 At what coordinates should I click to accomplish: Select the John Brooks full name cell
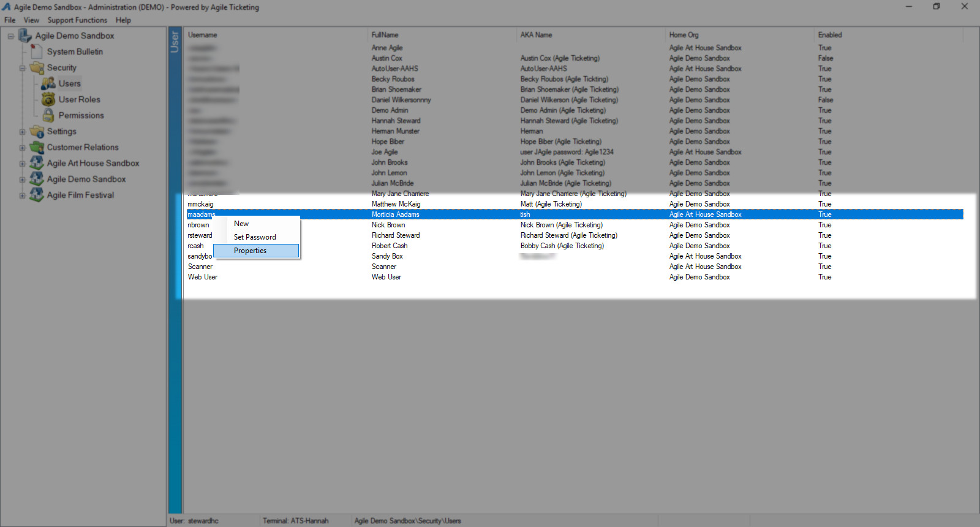click(x=390, y=162)
